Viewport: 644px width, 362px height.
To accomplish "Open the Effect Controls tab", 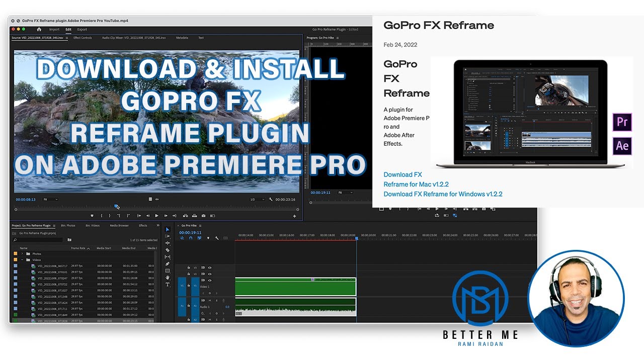I will tap(83, 38).
